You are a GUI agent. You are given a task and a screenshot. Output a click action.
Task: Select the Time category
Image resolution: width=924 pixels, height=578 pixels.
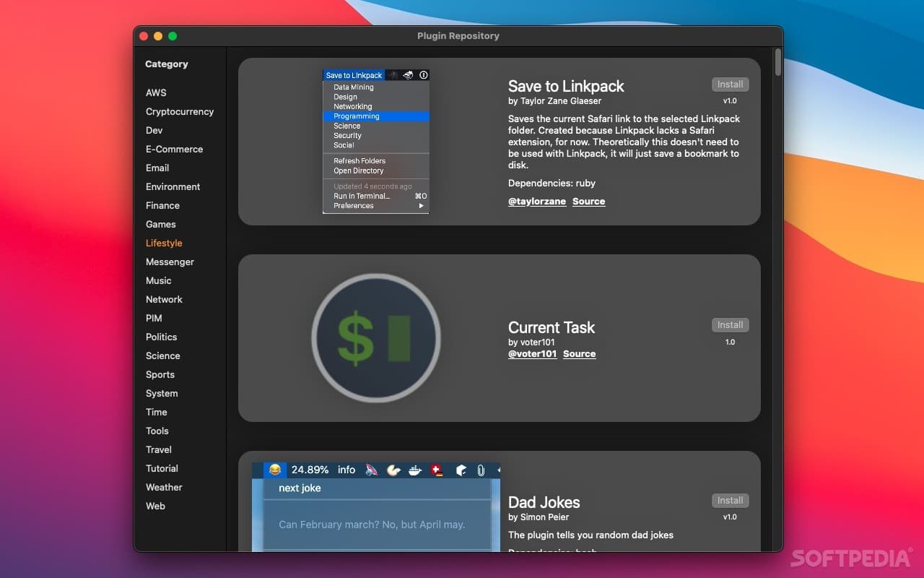(x=157, y=412)
